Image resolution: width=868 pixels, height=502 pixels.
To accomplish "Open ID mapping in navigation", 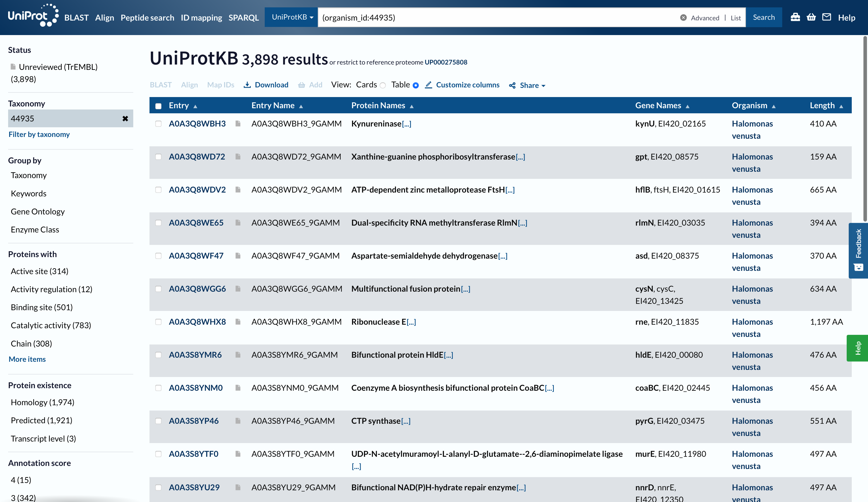I will [x=202, y=18].
